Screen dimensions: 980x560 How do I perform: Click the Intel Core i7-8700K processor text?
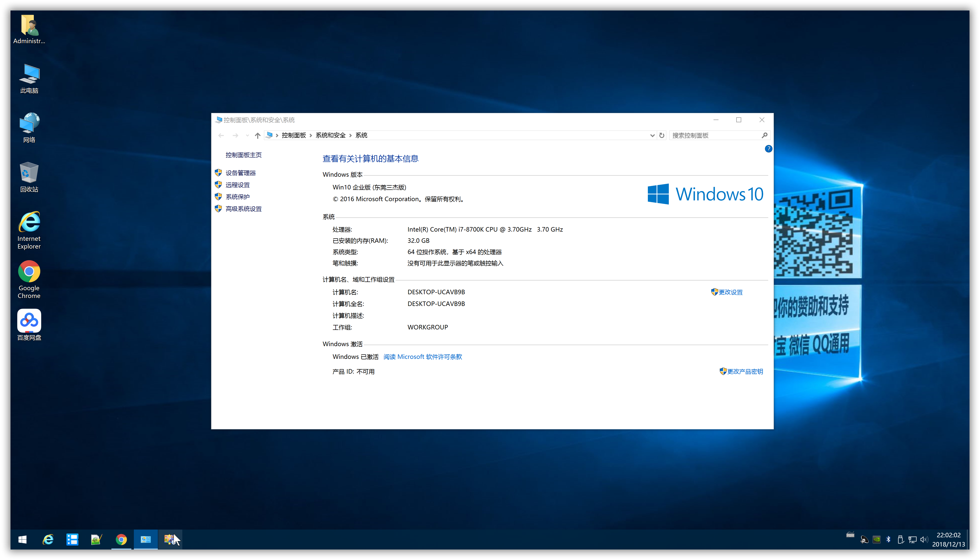(x=485, y=230)
